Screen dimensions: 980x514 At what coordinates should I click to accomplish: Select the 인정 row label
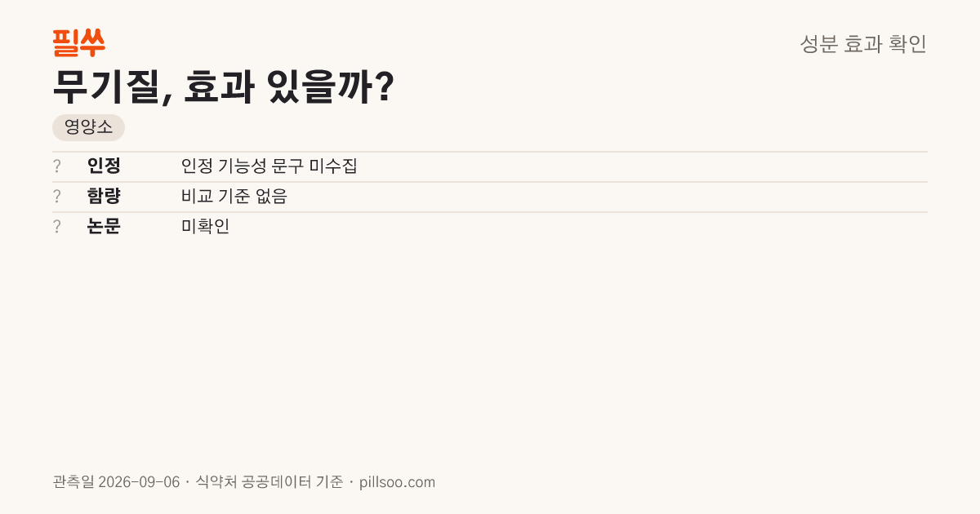point(104,166)
